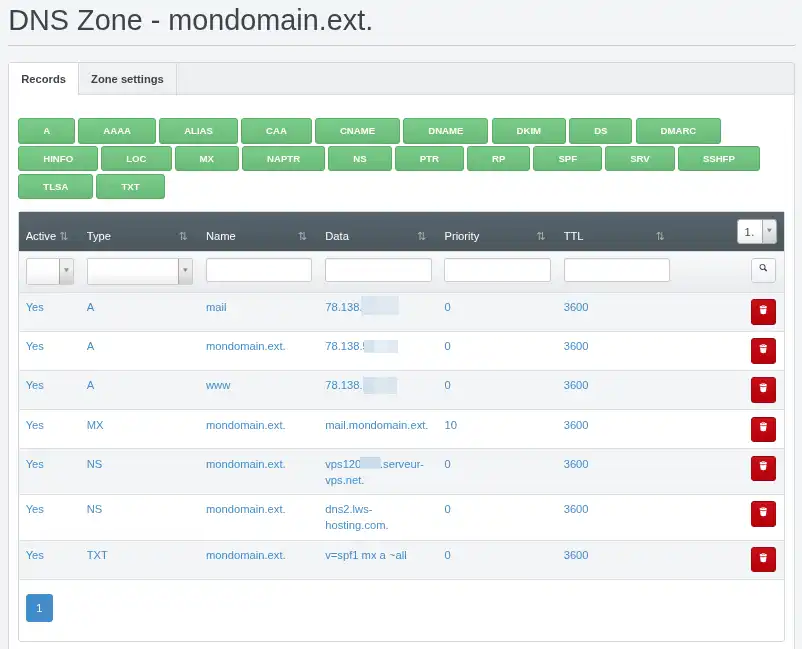Screen dimensions: 802x649
Task: Delete the mail A record
Action: pyautogui.click(x=763, y=311)
